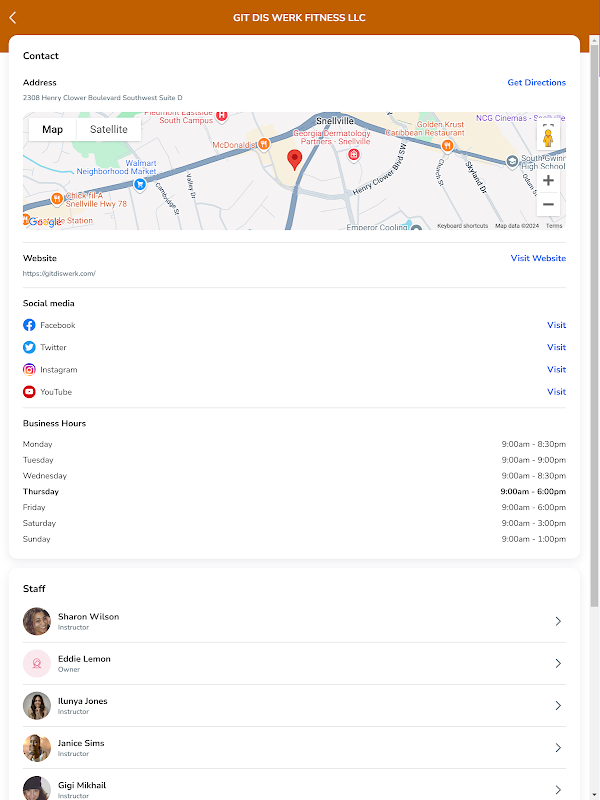Click the Snellville city label on map

coord(335,121)
